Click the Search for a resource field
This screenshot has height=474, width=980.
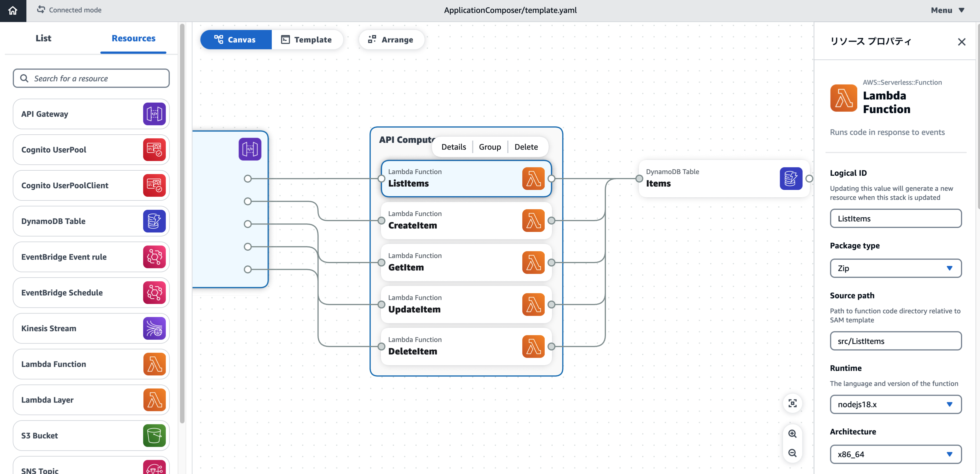(91, 79)
